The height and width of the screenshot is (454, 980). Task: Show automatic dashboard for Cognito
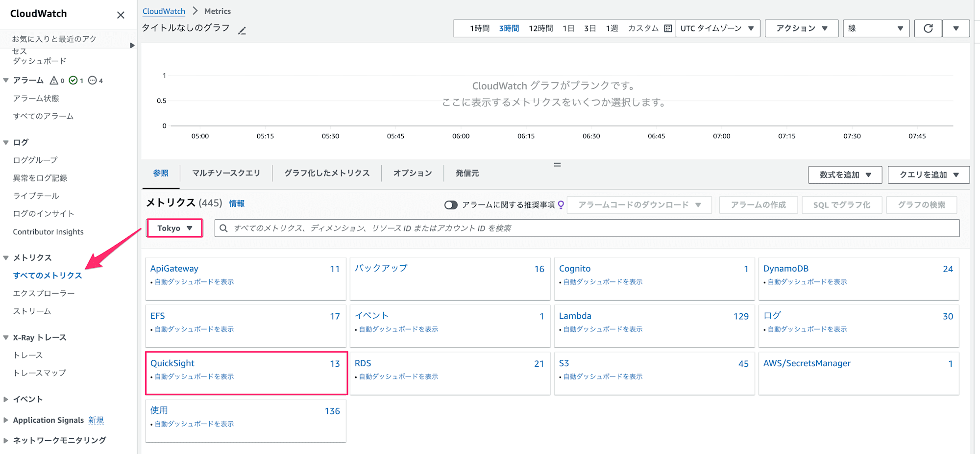pyautogui.click(x=603, y=282)
